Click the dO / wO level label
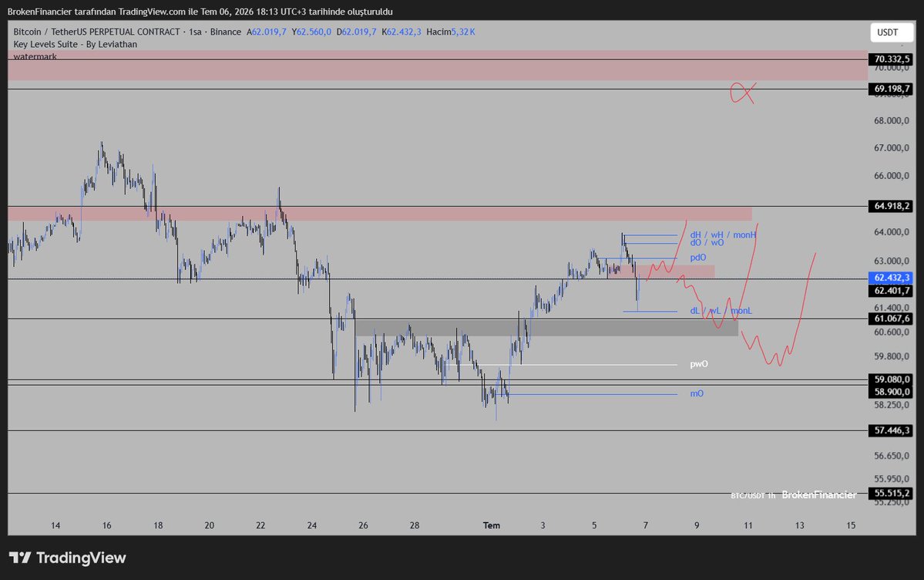Screen dimensions: 924x580 point(707,242)
